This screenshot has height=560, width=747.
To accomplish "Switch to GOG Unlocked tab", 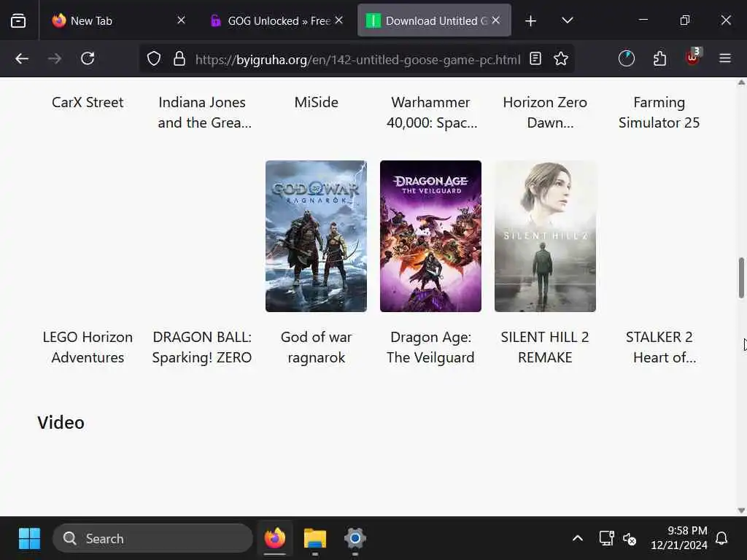I will coord(277,20).
